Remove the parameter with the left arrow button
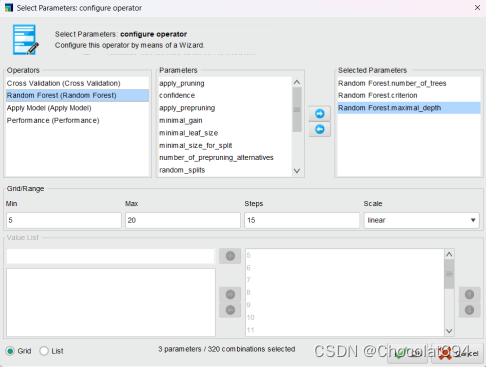Screen dimensions: 486x367 click(319, 129)
